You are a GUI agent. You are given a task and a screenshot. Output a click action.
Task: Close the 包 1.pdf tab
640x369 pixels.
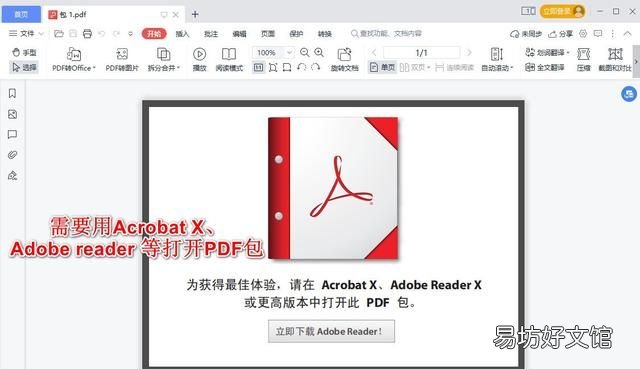pyautogui.click(x=176, y=15)
